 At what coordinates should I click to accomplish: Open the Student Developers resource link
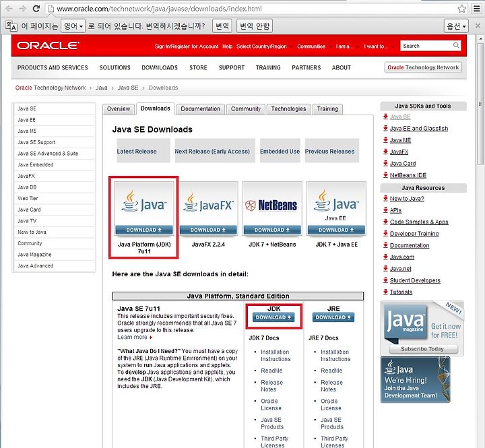tap(415, 280)
